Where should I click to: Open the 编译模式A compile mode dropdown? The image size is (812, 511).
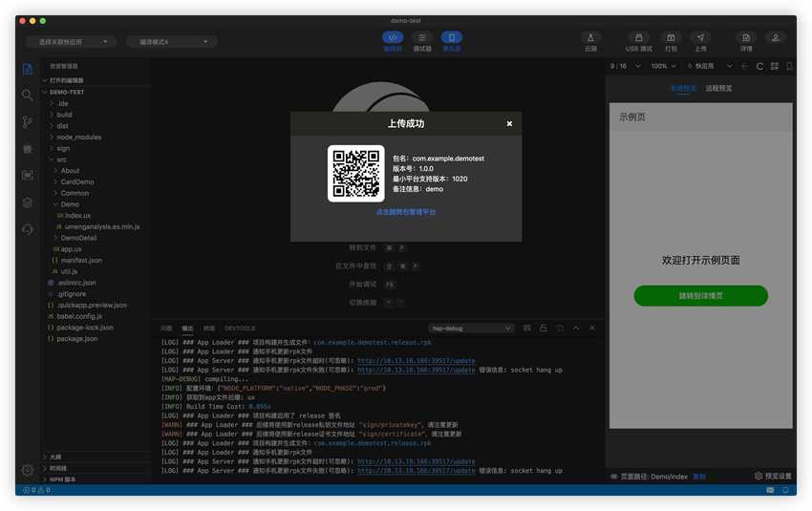pos(172,42)
